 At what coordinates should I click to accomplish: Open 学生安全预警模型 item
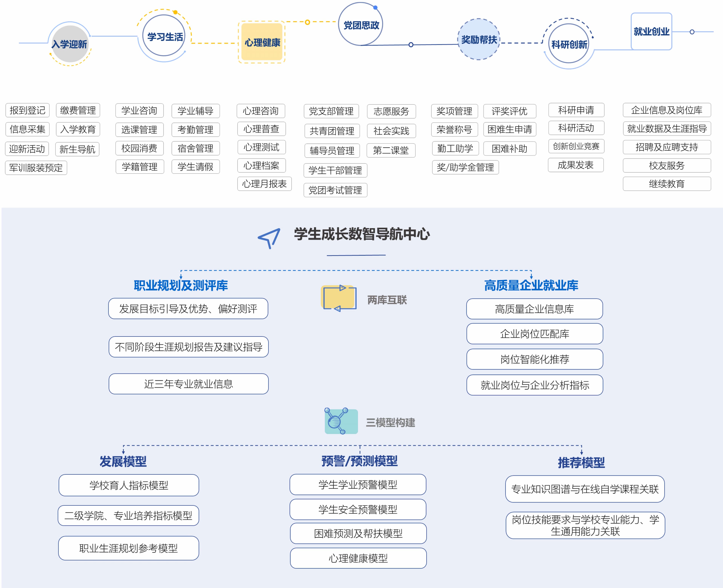358,510
